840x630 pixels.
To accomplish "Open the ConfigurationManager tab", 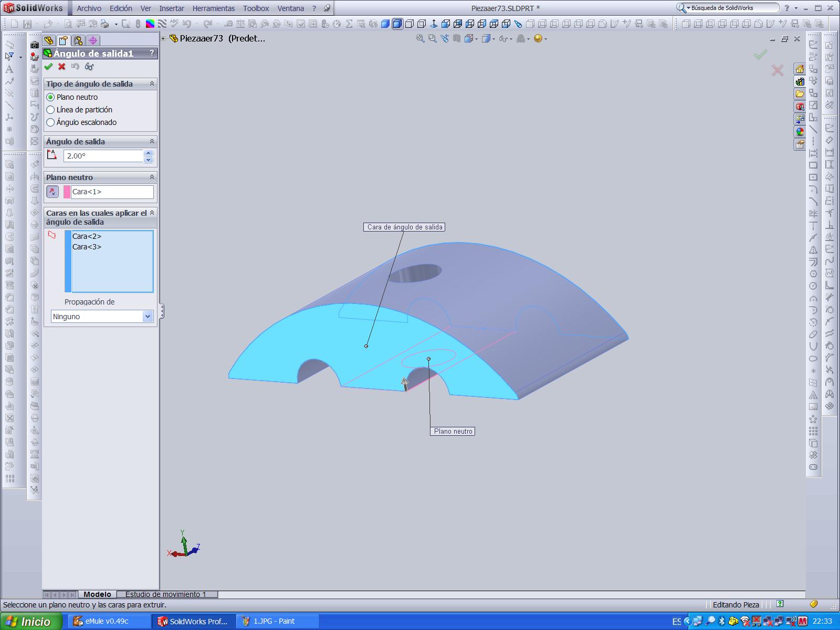I will [x=78, y=40].
